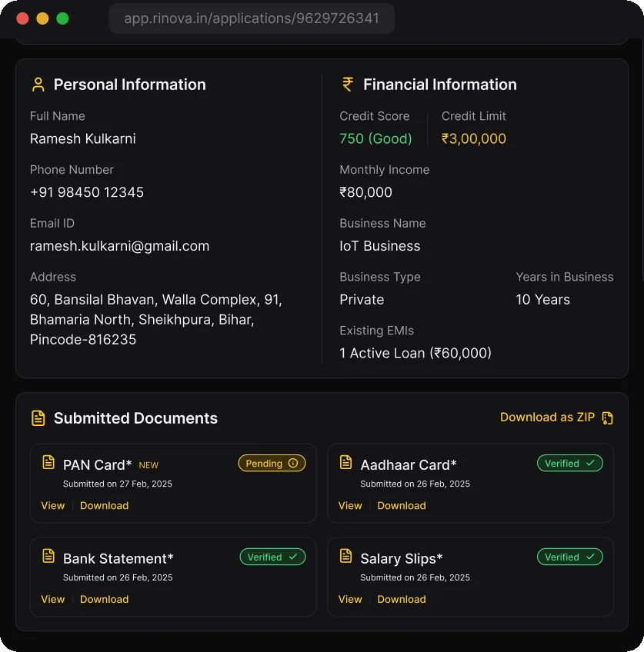Image resolution: width=644 pixels, height=652 pixels.
Task: Click the credit score 750 (Good)
Action: tap(375, 138)
